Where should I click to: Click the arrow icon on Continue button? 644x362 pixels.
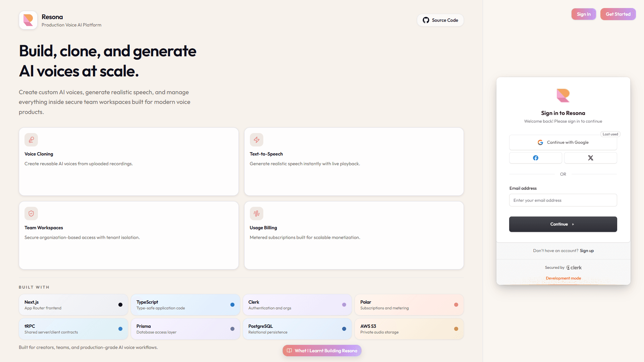coord(573,224)
